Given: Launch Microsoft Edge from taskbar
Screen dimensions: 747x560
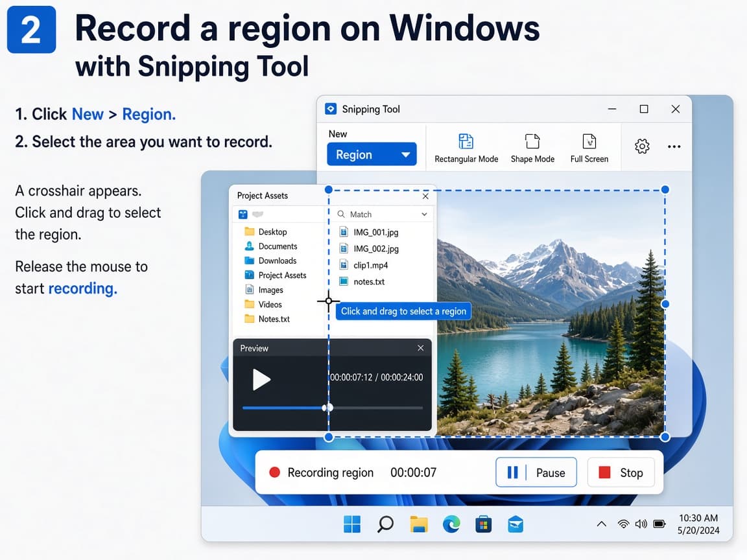Looking at the screenshot, I should pyautogui.click(x=451, y=524).
